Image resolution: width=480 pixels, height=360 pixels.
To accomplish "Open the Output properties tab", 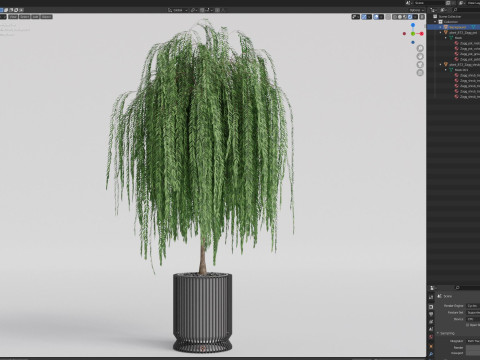I will pos(431,314).
